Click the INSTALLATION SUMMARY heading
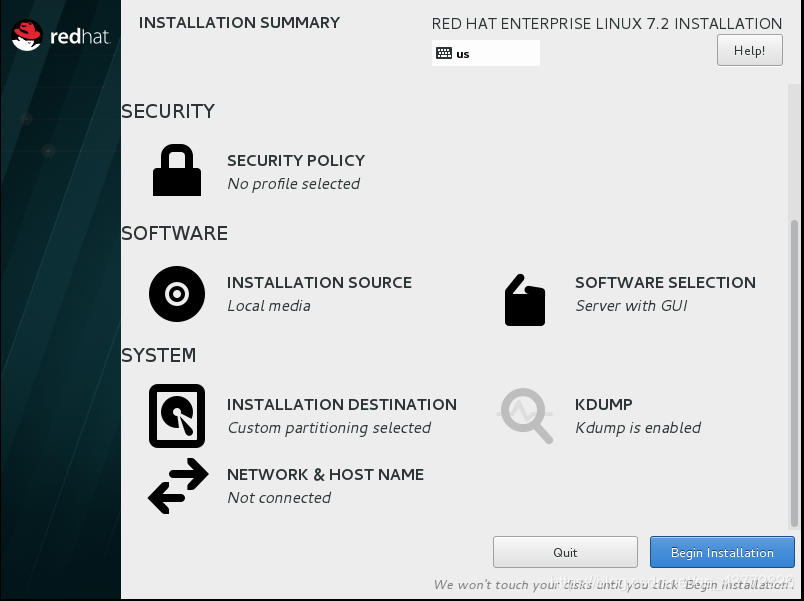The width and height of the screenshot is (804, 601). pos(239,23)
